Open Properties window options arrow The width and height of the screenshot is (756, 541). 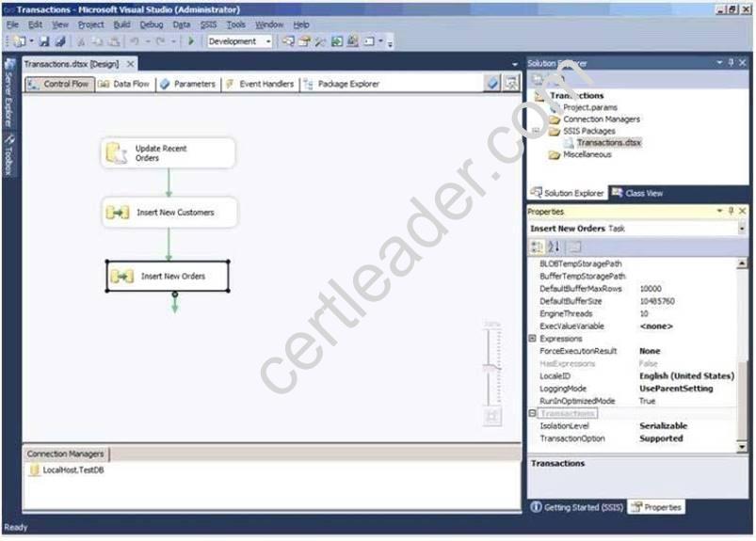(719, 211)
